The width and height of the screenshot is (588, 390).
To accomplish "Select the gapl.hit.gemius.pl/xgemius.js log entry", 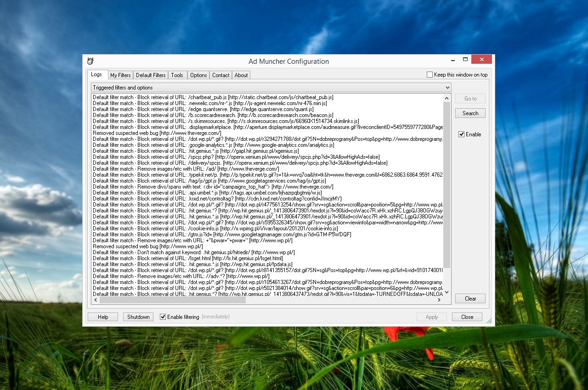I will pyautogui.click(x=196, y=151).
